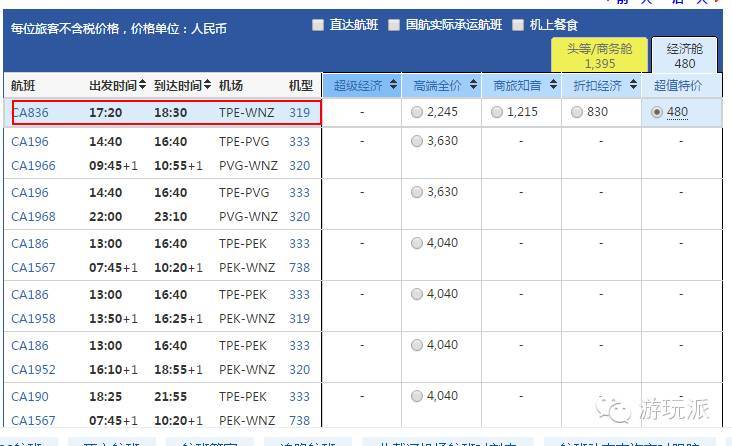Click the 机场 column header
732x446 pixels.
[231, 85]
